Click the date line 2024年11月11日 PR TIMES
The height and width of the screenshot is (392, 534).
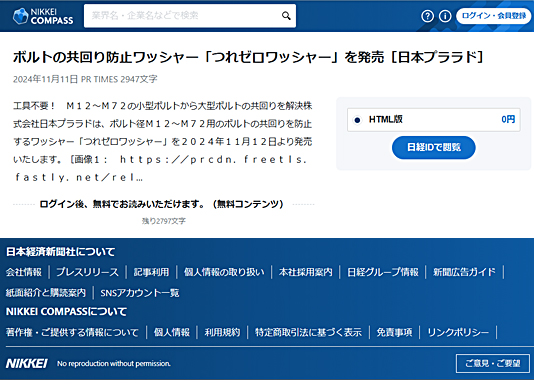pos(65,79)
